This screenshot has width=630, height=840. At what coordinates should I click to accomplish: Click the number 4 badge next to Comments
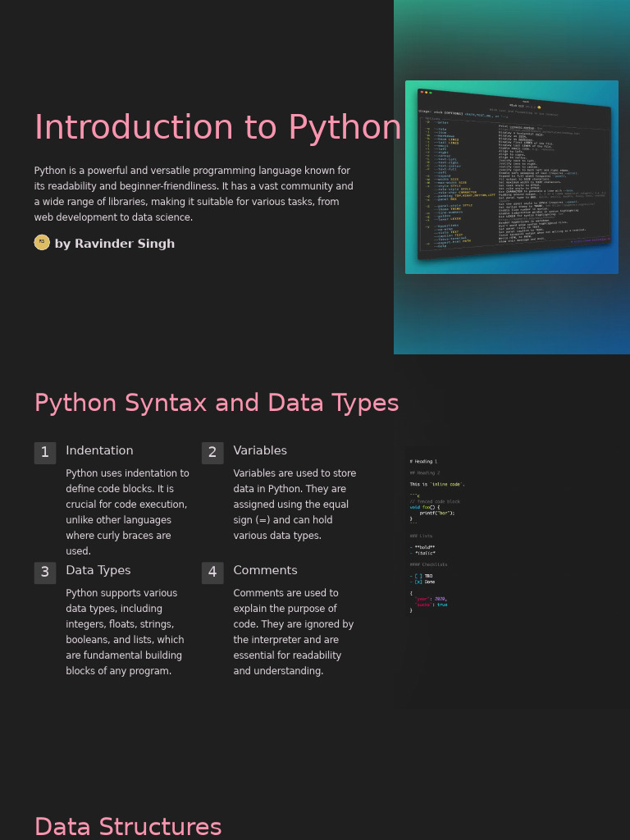pyautogui.click(x=212, y=573)
